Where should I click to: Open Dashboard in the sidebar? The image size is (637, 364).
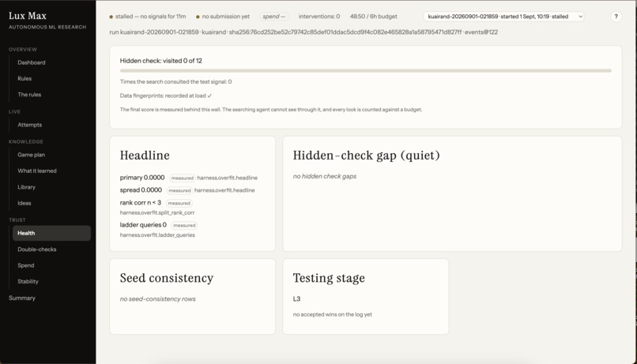(32, 62)
